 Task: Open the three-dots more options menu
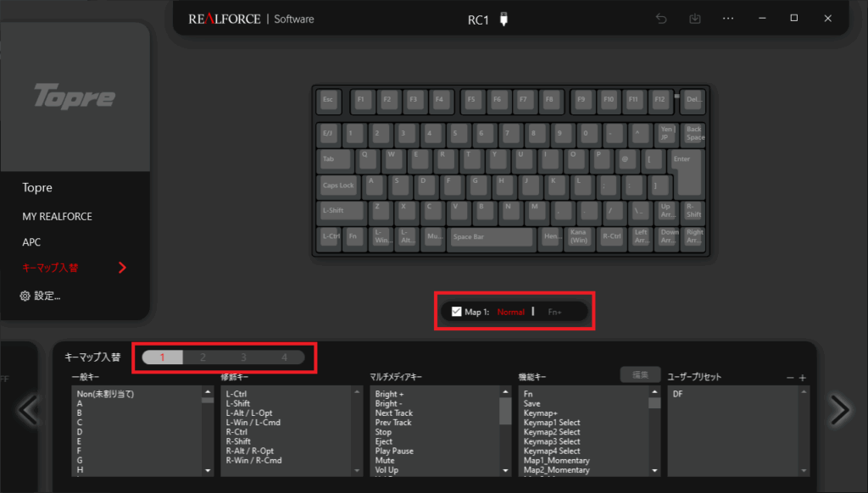[728, 19]
